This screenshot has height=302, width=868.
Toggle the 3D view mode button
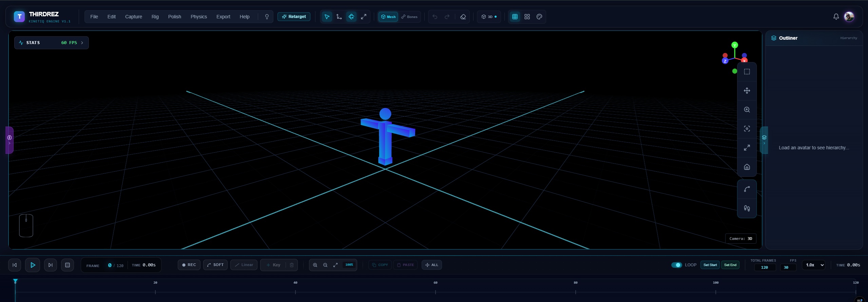coord(489,17)
